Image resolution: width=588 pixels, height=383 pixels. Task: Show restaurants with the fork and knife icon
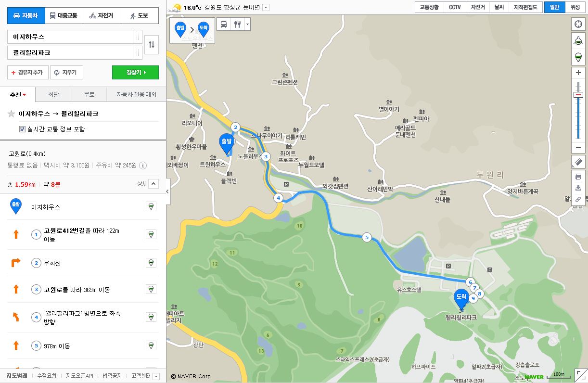click(x=237, y=24)
